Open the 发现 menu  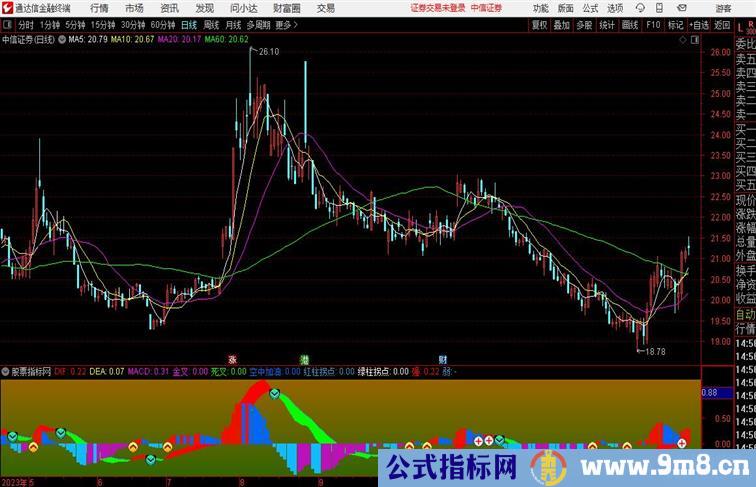pyautogui.click(x=204, y=8)
